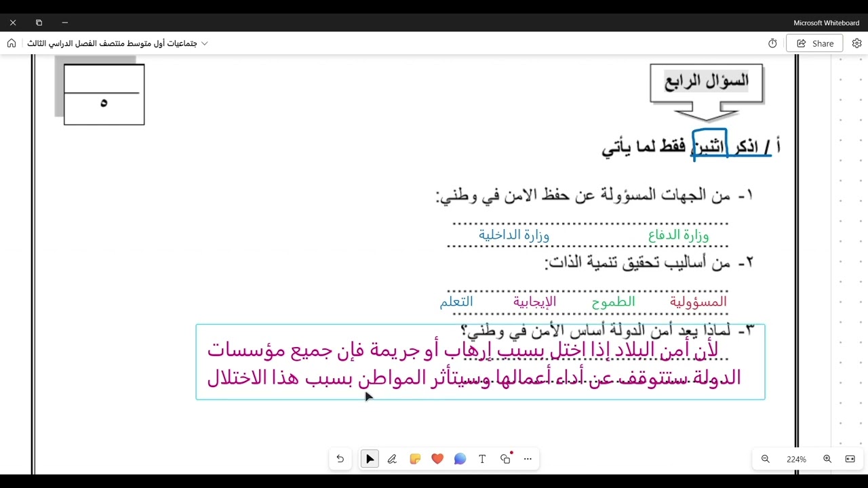Open the Comments bubble tool
This screenshot has width=868, height=488.
(460, 459)
